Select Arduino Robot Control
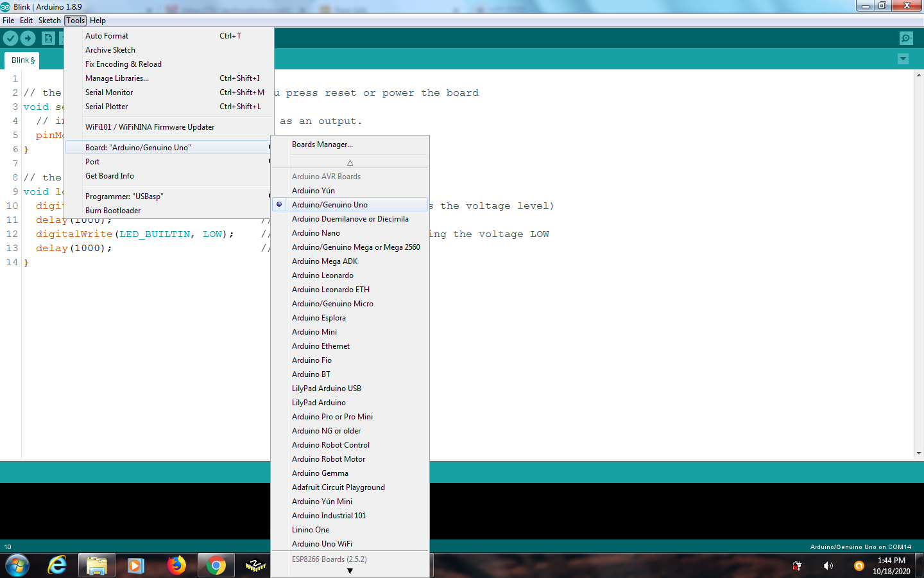This screenshot has height=578, width=924. tap(350, 445)
